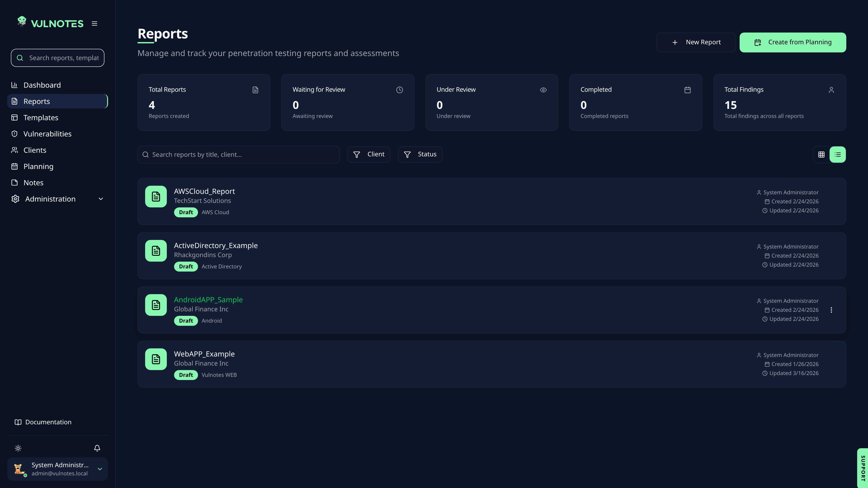Focus the search reports by title field

click(x=238, y=155)
